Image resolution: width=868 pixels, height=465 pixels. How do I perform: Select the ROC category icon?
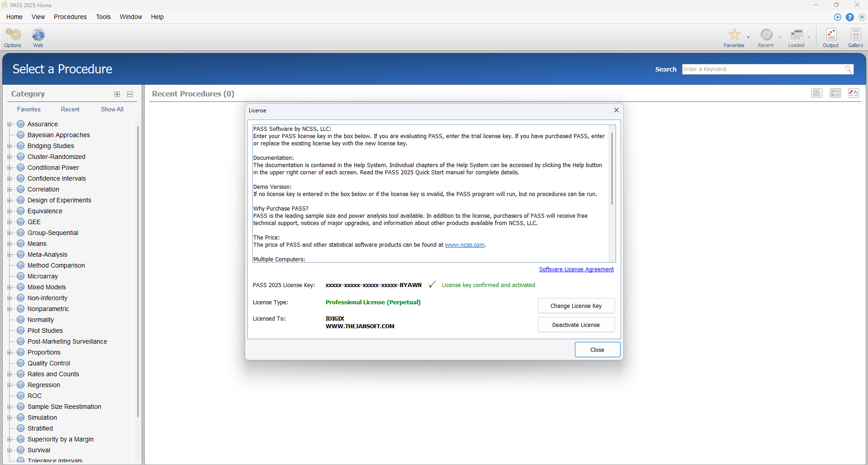(x=21, y=396)
